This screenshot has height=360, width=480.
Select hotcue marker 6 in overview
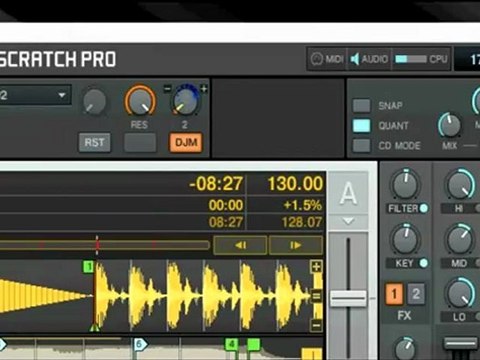click(x=140, y=344)
